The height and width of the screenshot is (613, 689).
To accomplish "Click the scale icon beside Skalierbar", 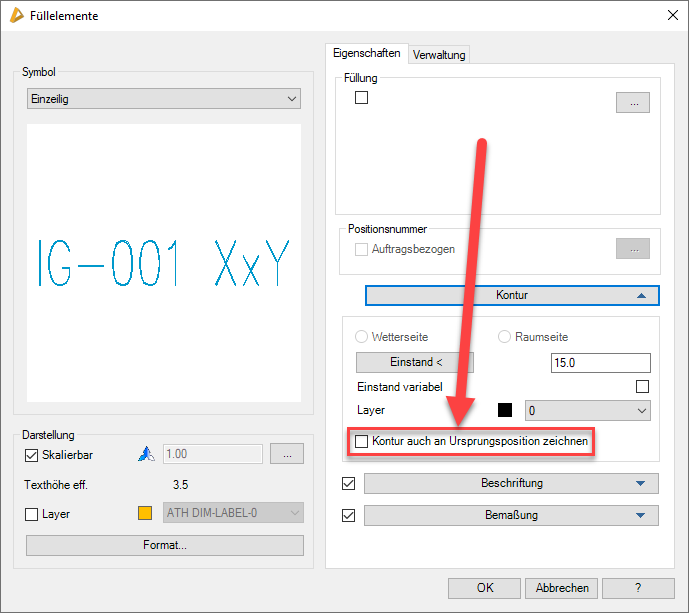I will click(x=144, y=454).
